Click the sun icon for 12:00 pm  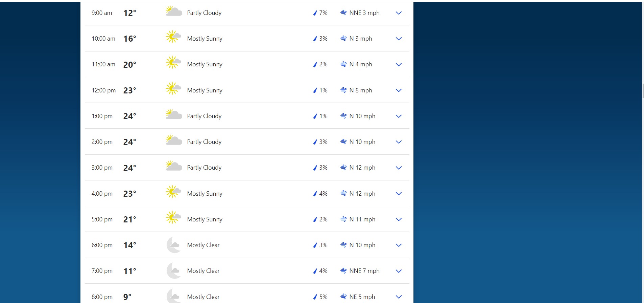click(173, 88)
